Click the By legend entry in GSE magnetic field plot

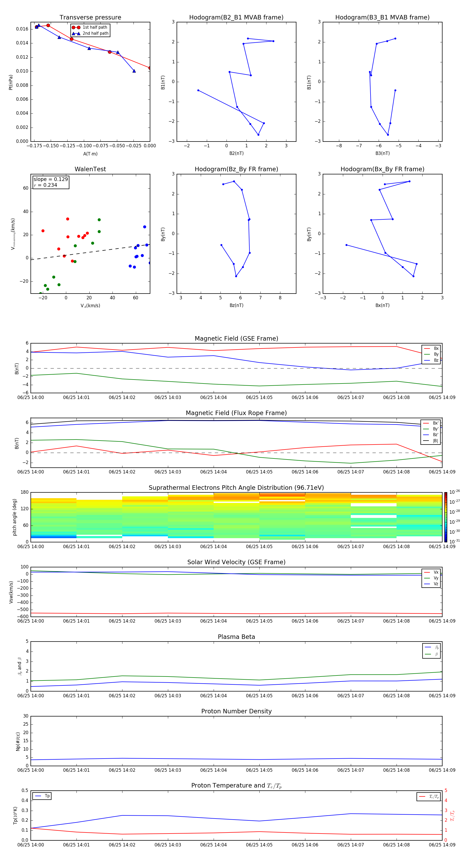[x=431, y=354]
